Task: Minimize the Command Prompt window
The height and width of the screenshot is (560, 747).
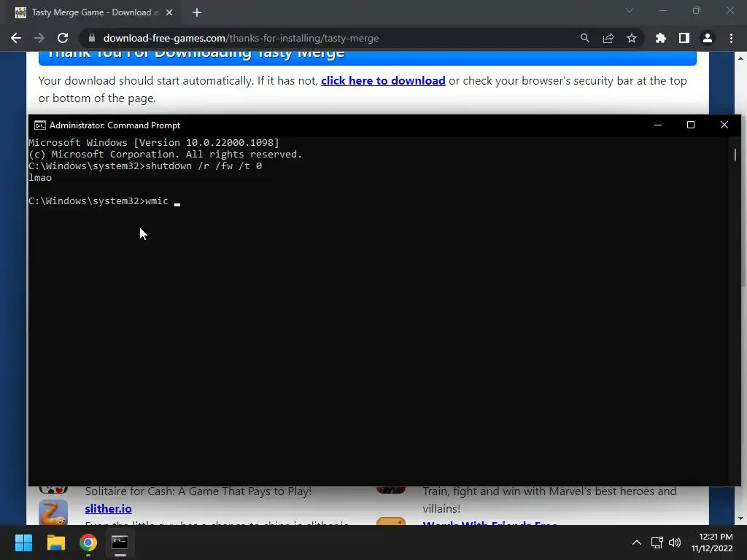Action: coord(658,125)
